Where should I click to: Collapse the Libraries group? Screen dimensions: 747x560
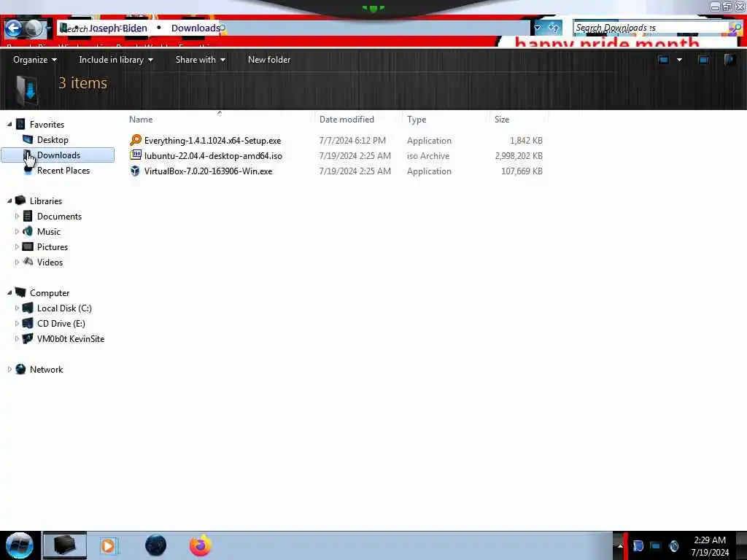click(x=9, y=201)
